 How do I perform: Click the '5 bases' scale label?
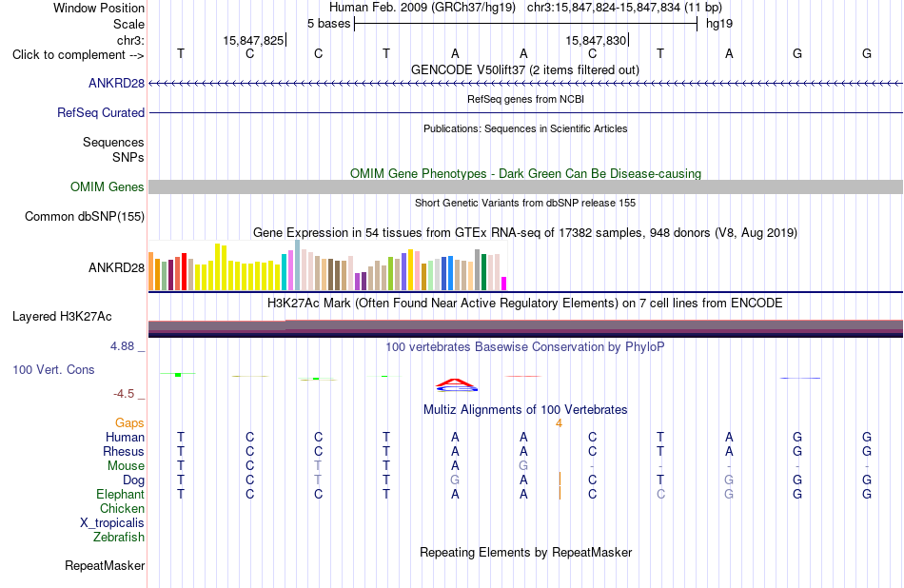(x=328, y=24)
